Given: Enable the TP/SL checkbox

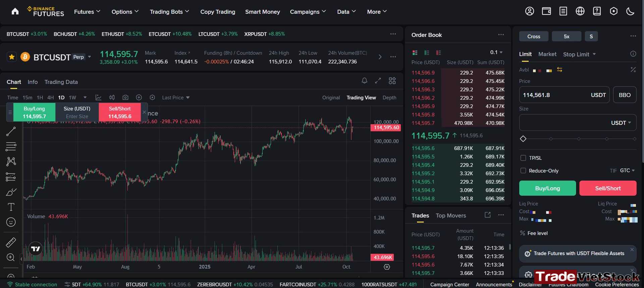Looking at the screenshot, I should [523, 158].
